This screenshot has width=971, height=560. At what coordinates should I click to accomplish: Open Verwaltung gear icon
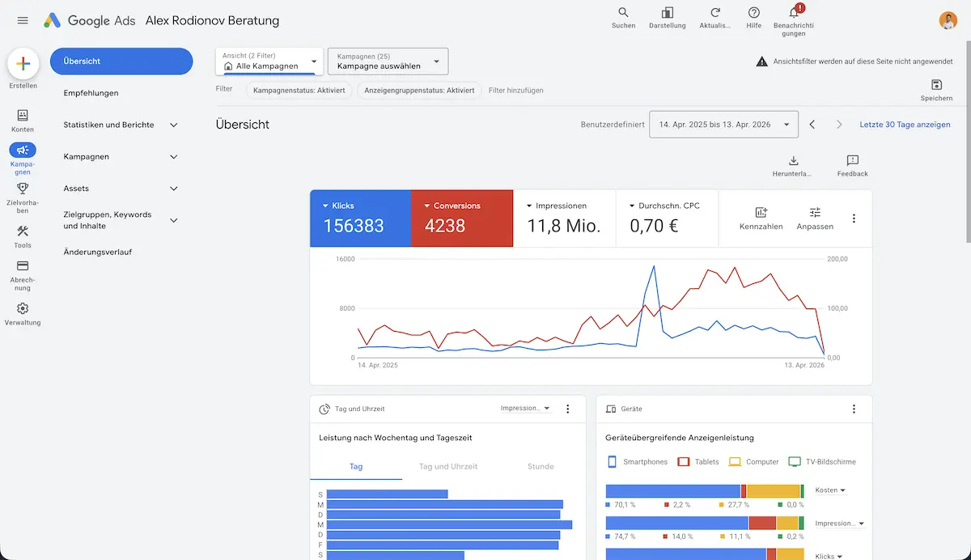point(23,308)
